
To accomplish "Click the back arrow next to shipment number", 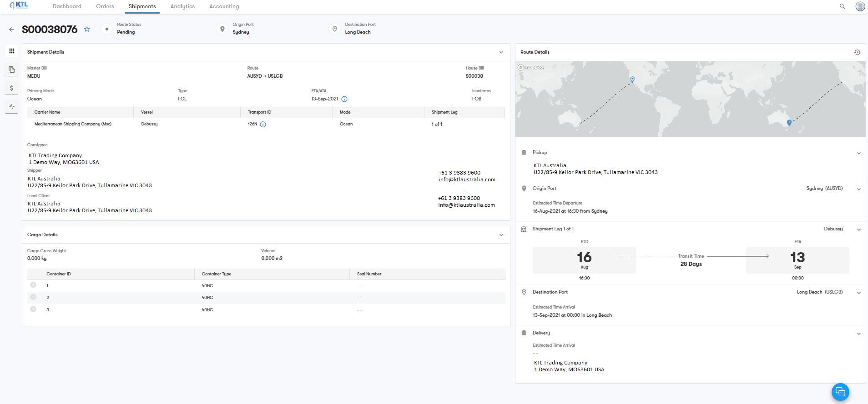I will coord(11,30).
